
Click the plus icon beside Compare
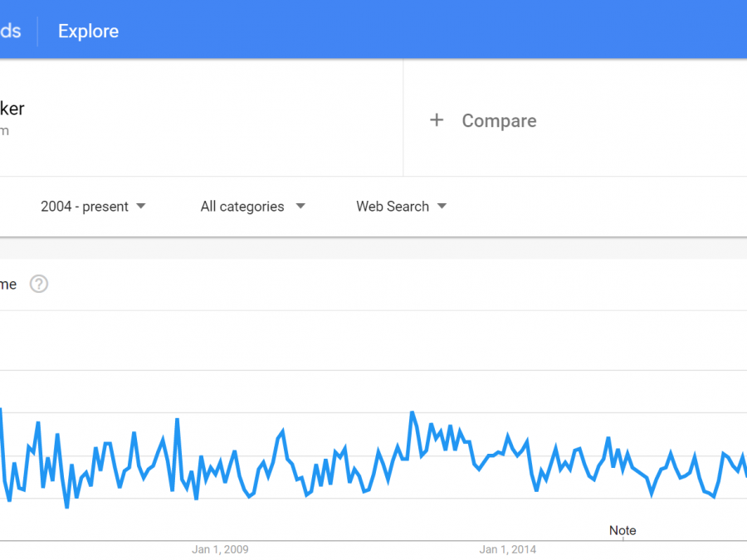coord(437,120)
